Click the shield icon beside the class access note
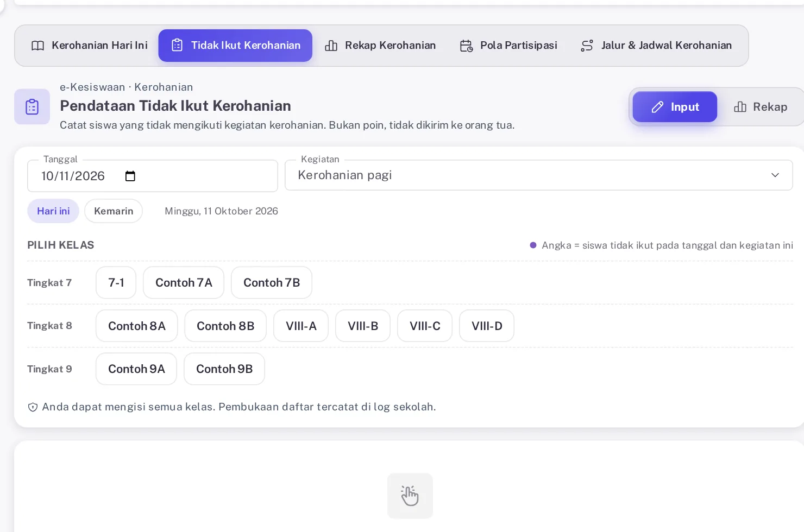 pos(33,407)
